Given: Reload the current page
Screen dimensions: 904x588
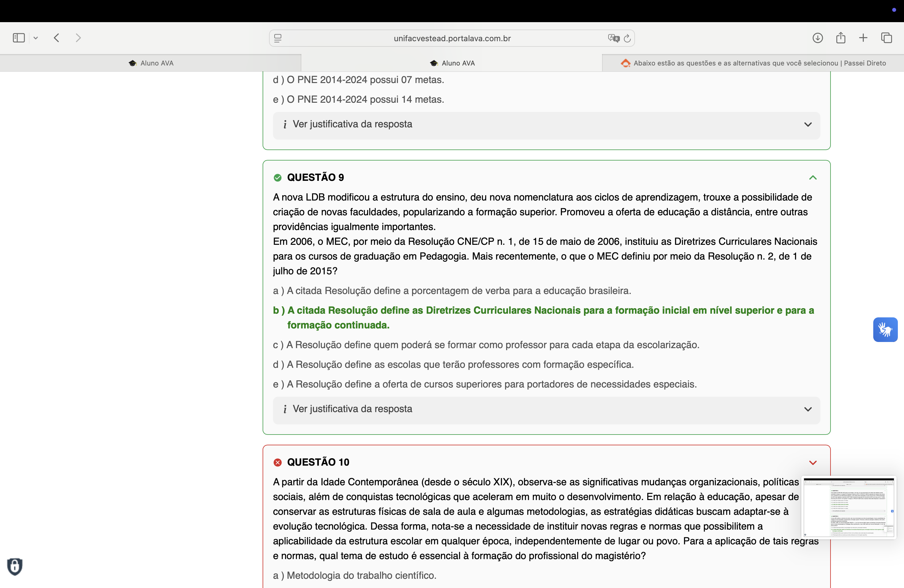Looking at the screenshot, I should 628,38.
